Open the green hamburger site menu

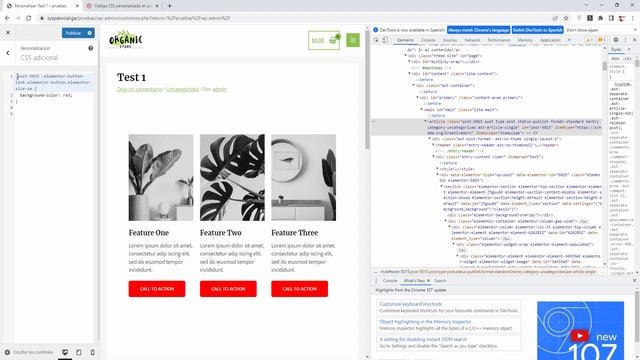tap(353, 40)
